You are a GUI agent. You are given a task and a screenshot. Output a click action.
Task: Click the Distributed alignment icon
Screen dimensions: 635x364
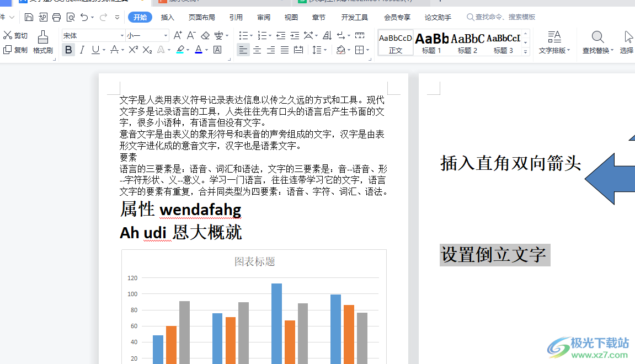coord(298,50)
